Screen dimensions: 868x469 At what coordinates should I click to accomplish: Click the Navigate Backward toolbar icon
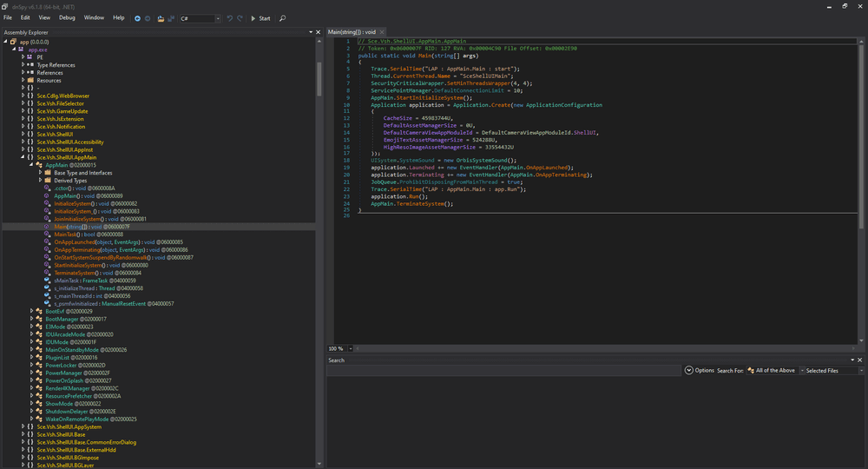(137, 18)
